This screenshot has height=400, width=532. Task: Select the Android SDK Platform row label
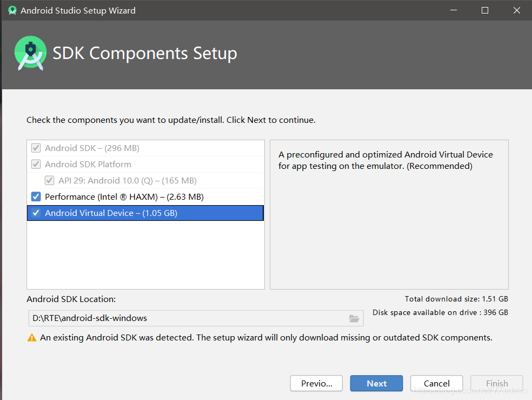[88, 165]
